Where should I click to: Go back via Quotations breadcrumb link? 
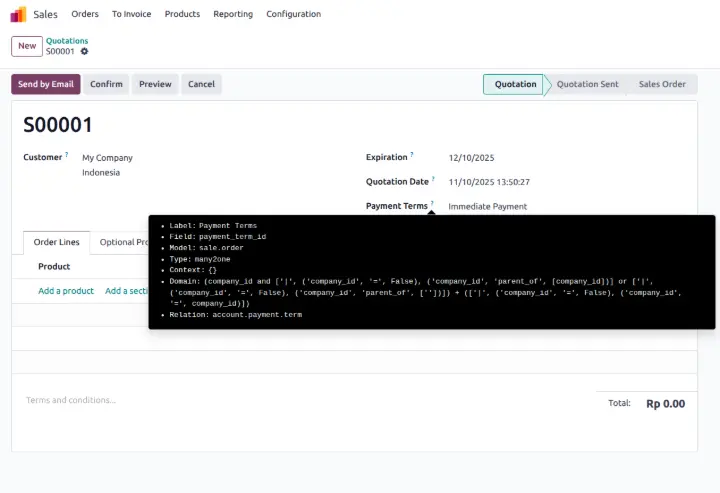tap(67, 41)
